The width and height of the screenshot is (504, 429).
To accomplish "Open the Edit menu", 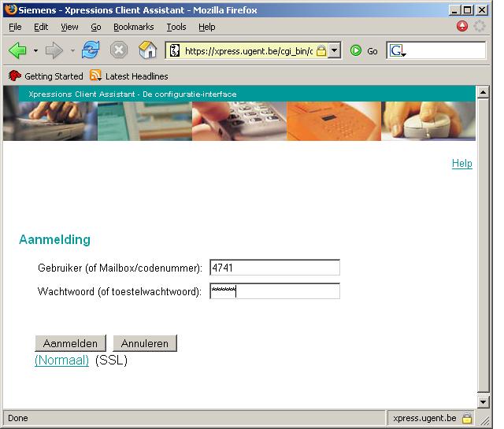I will [41, 27].
